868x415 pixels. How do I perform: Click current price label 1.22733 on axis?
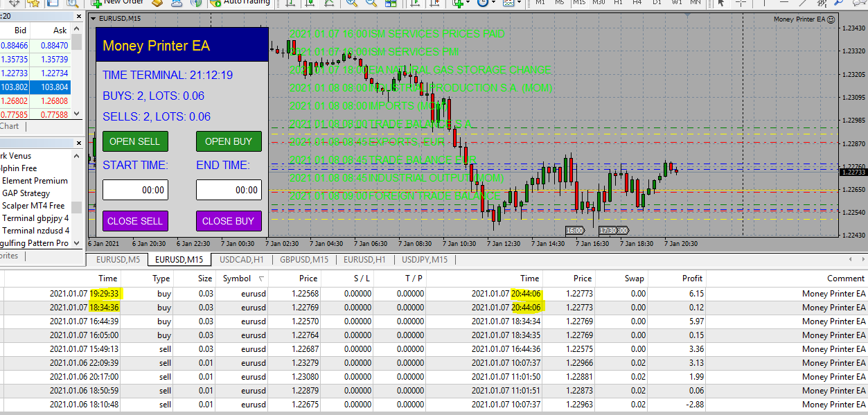(853, 172)
